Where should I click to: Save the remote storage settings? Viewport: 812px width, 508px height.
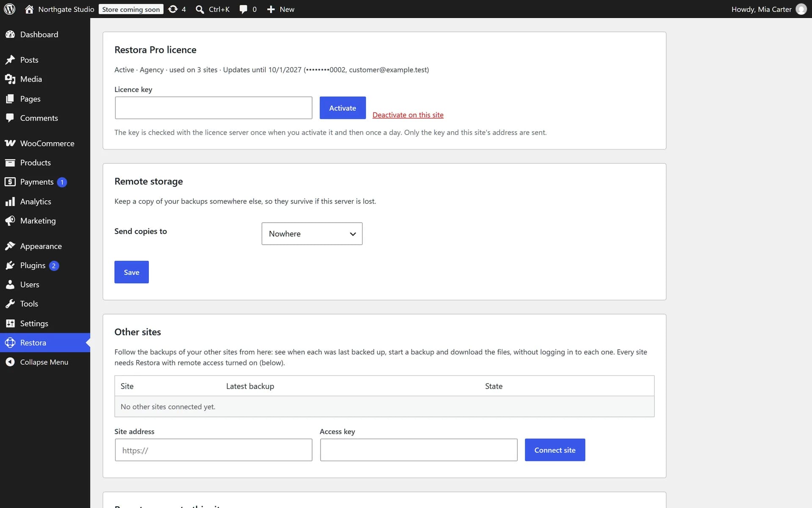(132, 272)
